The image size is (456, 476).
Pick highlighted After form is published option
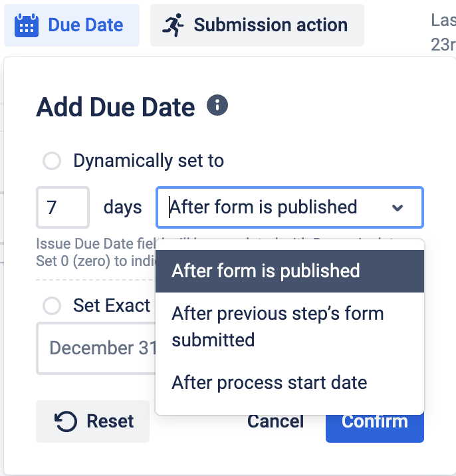(266, 271)
